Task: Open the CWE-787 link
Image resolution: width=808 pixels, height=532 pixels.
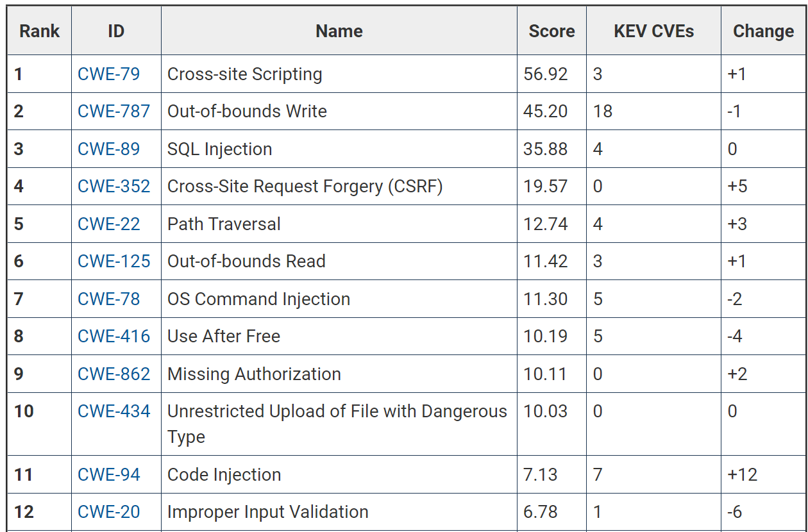Action: point(114,112)
